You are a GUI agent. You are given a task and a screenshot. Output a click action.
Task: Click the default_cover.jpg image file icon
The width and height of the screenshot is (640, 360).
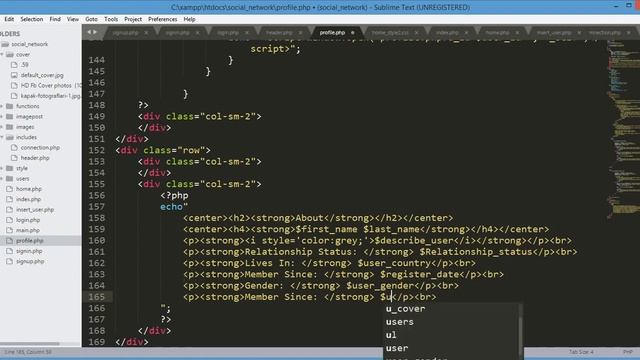(14, 75)
